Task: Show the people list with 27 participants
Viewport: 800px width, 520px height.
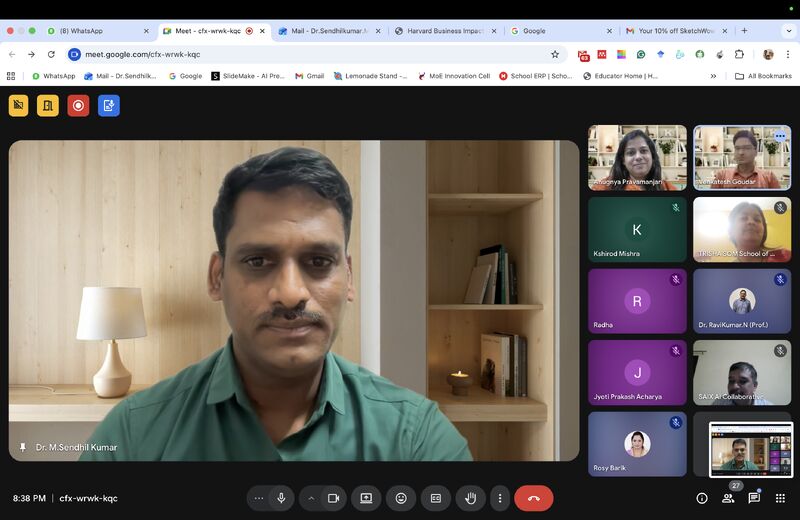Action: 728,498
